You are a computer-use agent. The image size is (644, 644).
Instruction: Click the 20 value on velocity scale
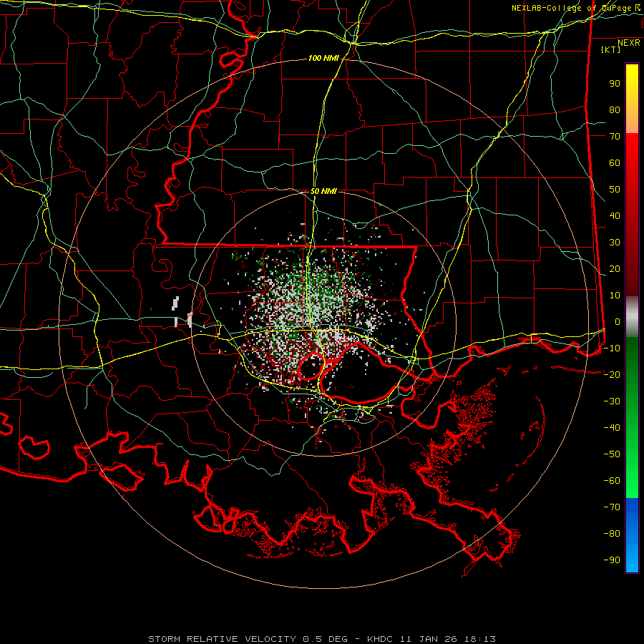point(615,268)
